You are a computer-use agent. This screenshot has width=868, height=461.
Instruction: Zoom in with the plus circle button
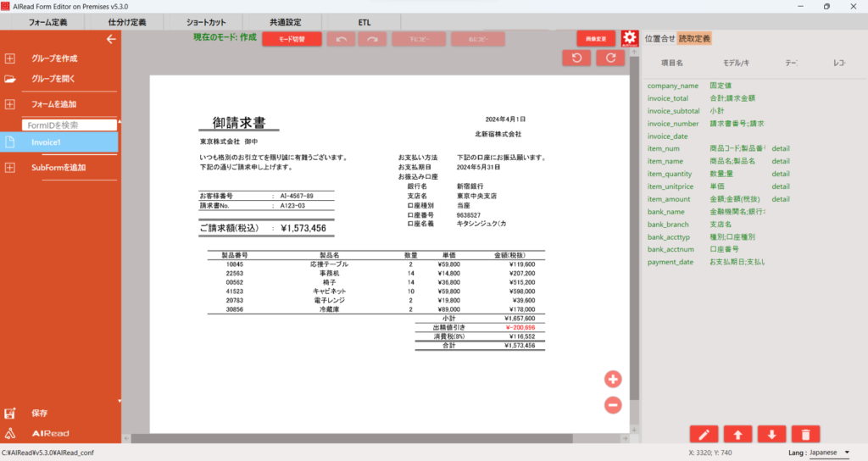pos(613,379)
